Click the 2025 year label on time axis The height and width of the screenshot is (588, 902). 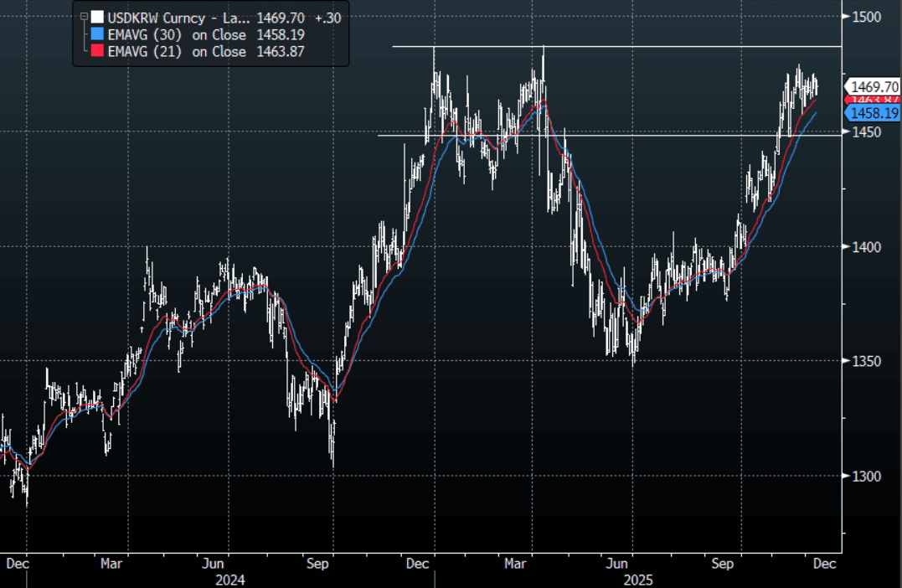click(x=638, y=580)
